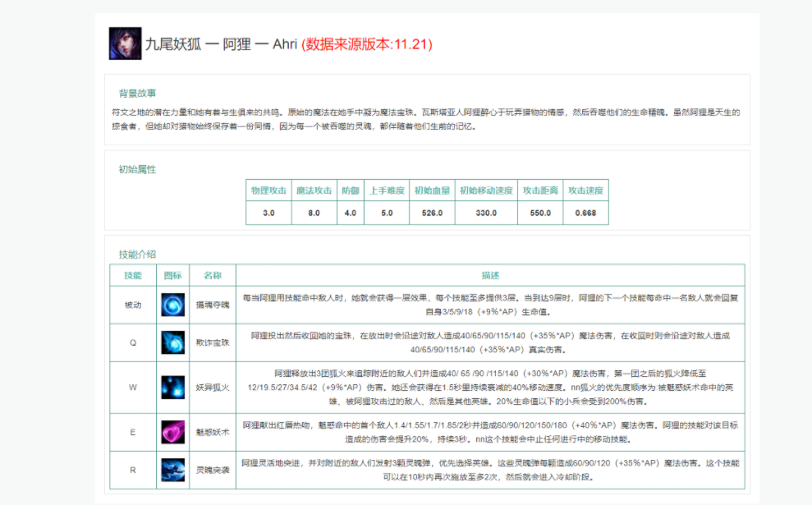Viewport: 812px width, 505px height.
Task: Click the magic attack value 8.0
Action: [x=314, y=213]
